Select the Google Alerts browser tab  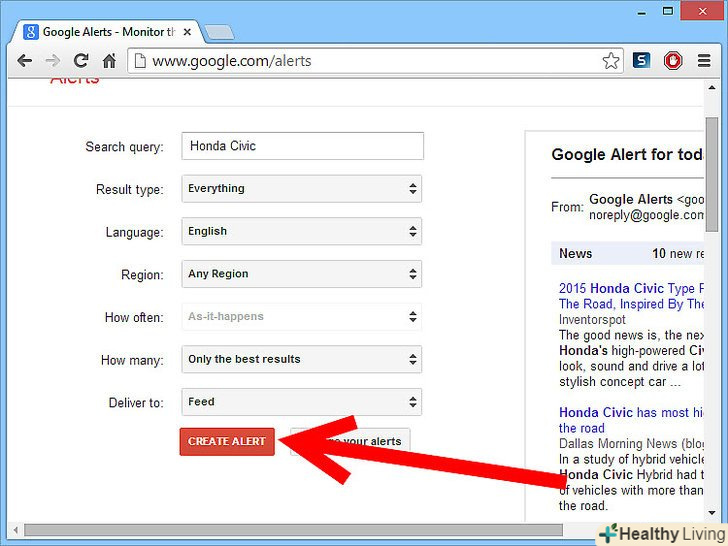108,32
